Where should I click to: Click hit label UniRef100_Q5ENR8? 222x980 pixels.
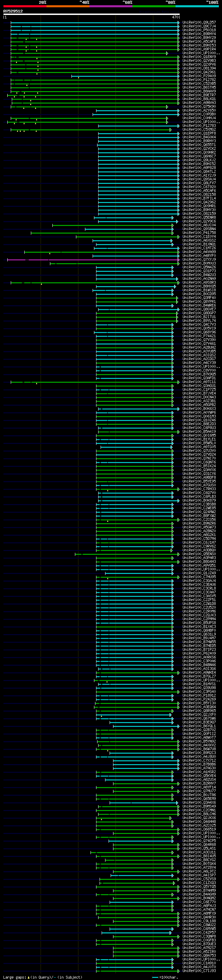pyautogui.click(x=199, y=218)
